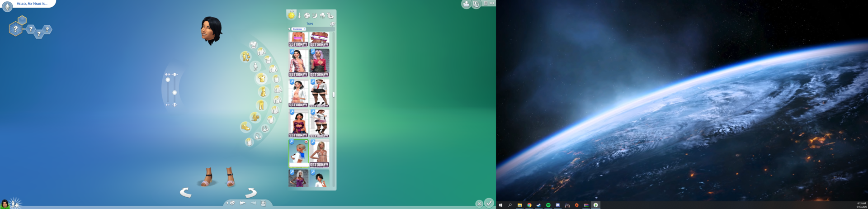This screenshot has height=209, width=868.
Task: Click custom content wrench on pink plaid top
Action: pos(292,52)
